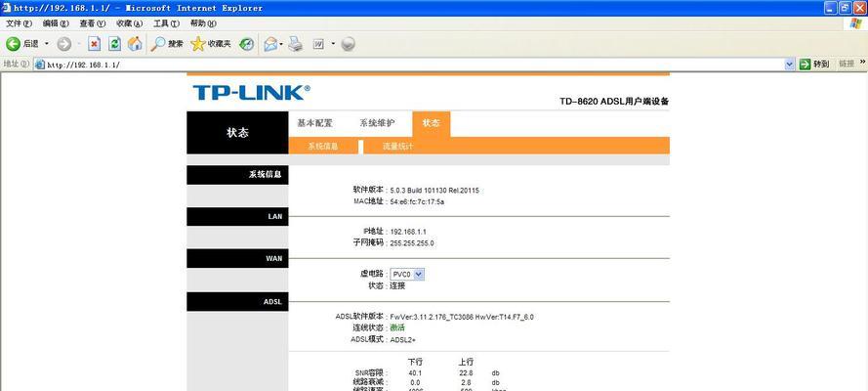
Task: Click the Internet Explorer title bar icon
Action: pyautogui.click(x=6, y=8)
